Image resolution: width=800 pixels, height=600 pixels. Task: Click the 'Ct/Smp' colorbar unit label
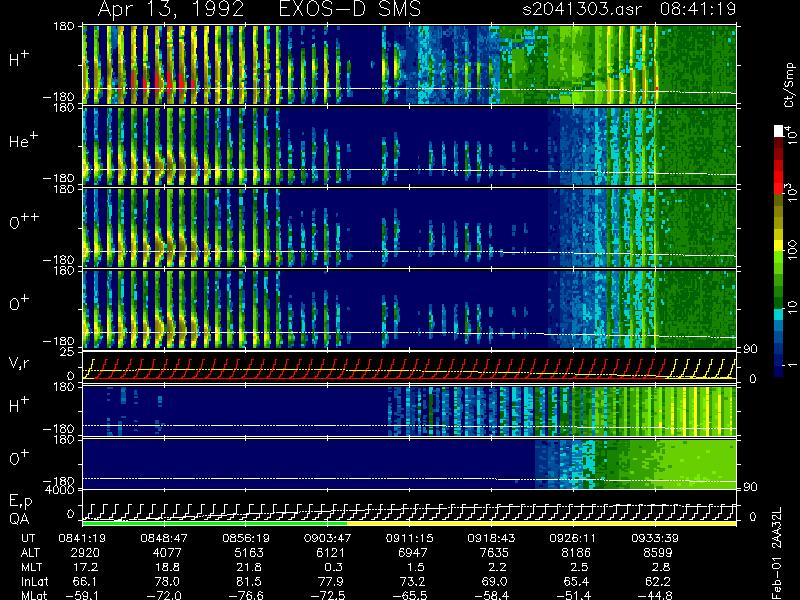tap(789, 85)
